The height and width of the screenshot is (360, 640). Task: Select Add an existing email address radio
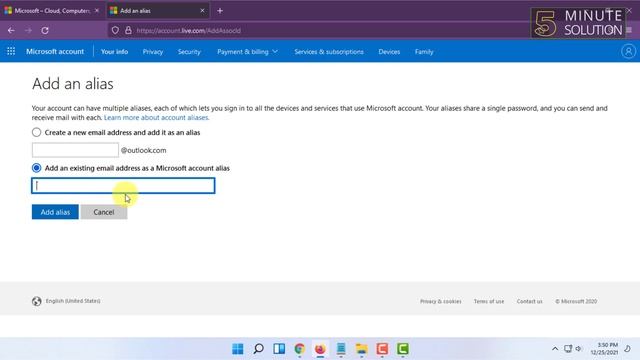tap(36, 168)
